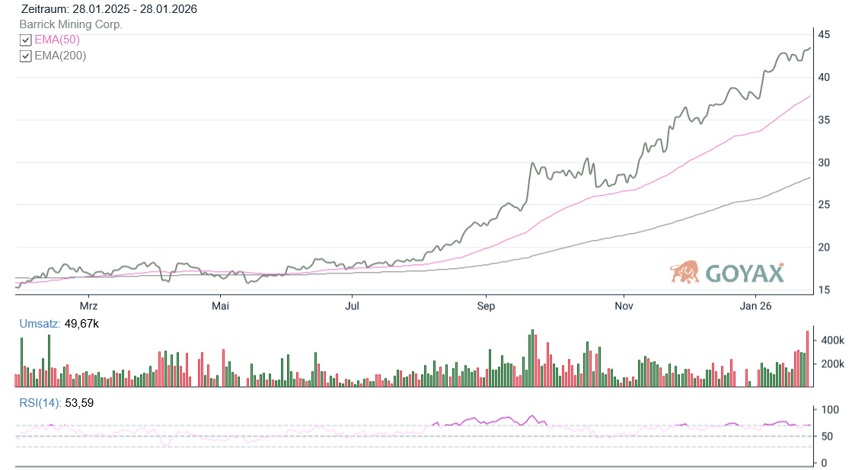Select the Jul marker on time axis
Image resolution: width=868 pixels, height=470 pixels.
pyautogui.click(x=352, y=306)
